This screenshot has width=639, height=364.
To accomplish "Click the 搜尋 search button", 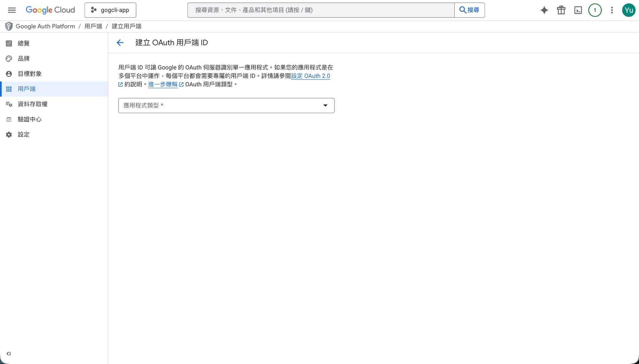I will tap(469, 10).
